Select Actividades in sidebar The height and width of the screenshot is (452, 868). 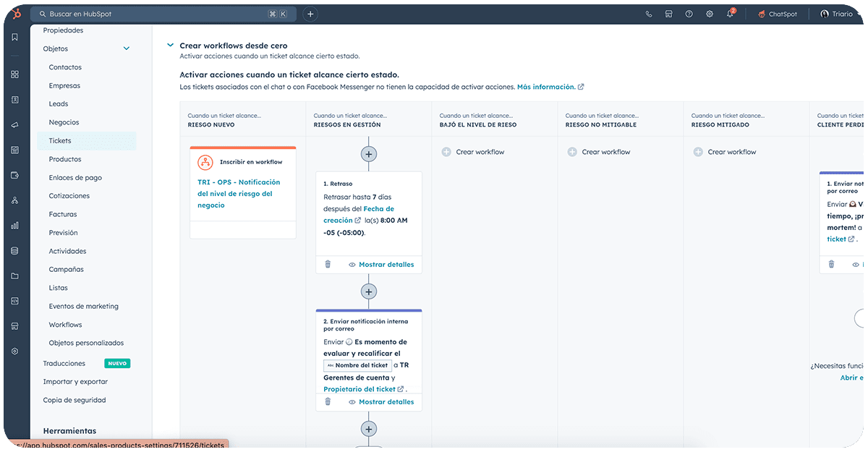point(67,251)
